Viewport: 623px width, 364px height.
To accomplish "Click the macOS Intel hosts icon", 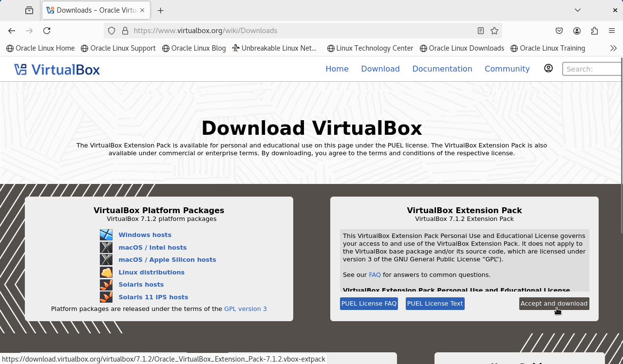I will click(106, 247).
